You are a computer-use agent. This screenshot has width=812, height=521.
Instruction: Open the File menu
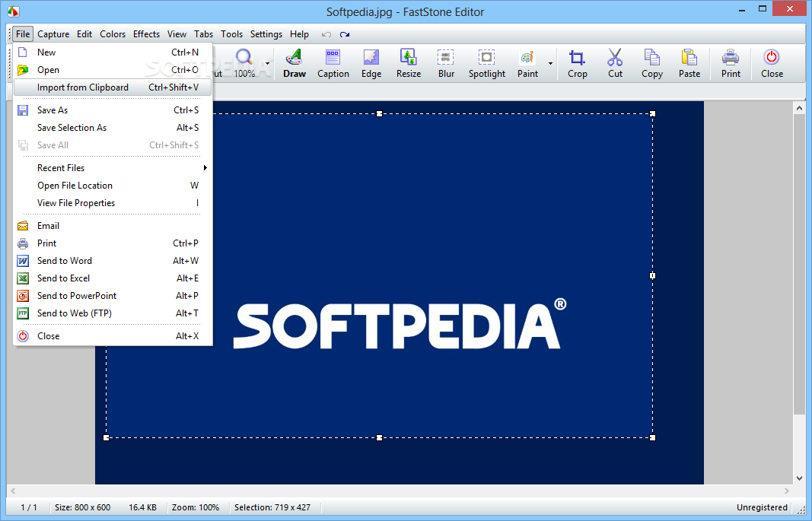23,34
